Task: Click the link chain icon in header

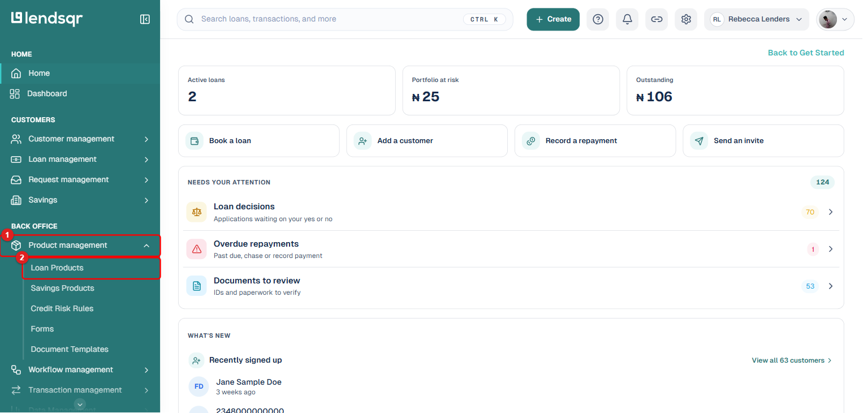Action: pos(657,19)
